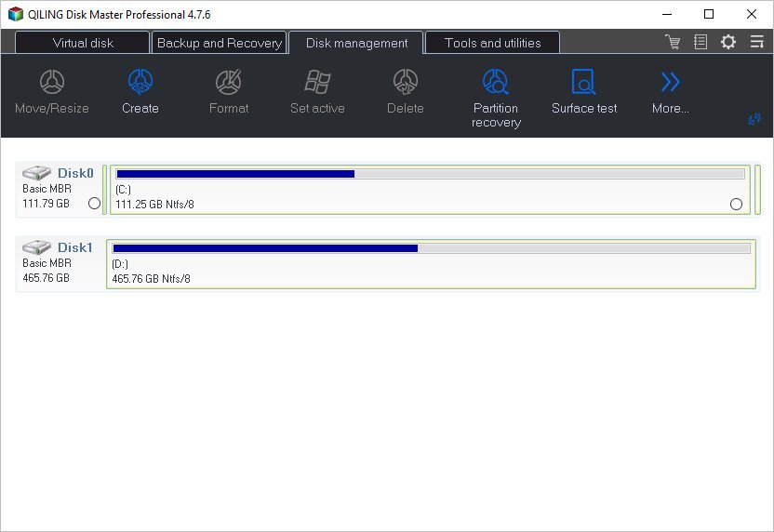The height and width of the screenshot is (532, 774).
Task: Select the Create partition tool
Action: coord(140,92)
